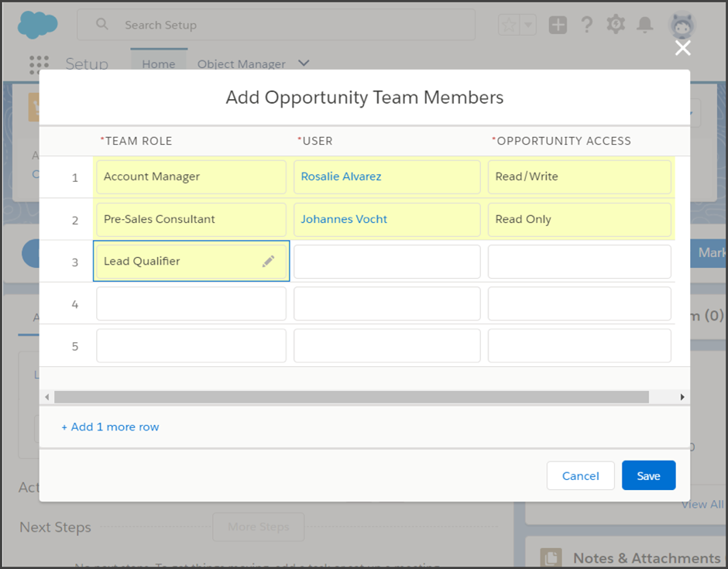Click the Cancel button
The image size is (728, 569).
(x=580, y=475)
